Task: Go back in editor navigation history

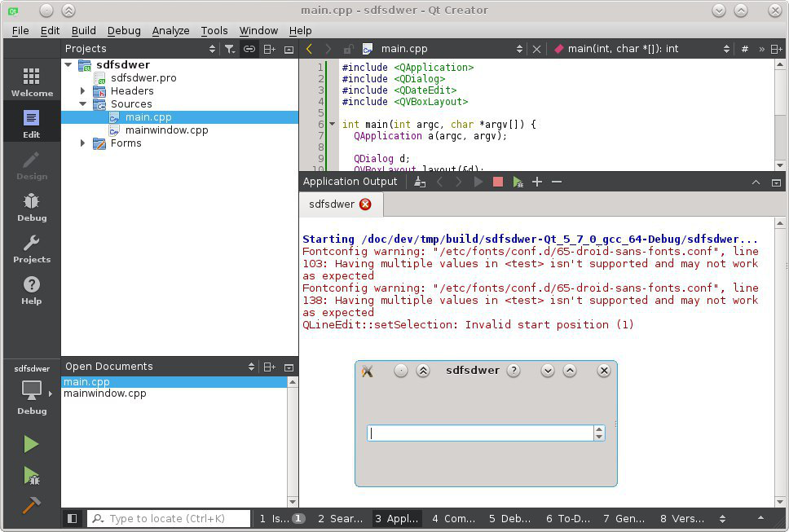Action: pos(309,49)
